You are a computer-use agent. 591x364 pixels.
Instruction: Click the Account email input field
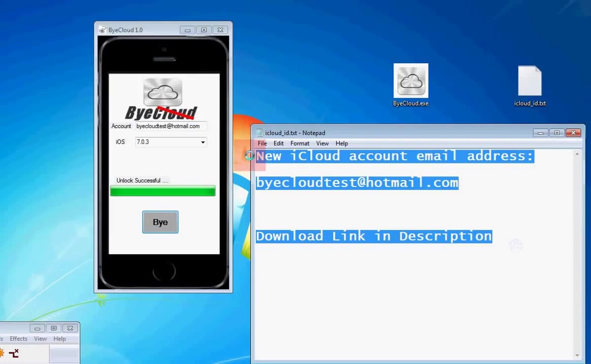(x=171, y=126)
